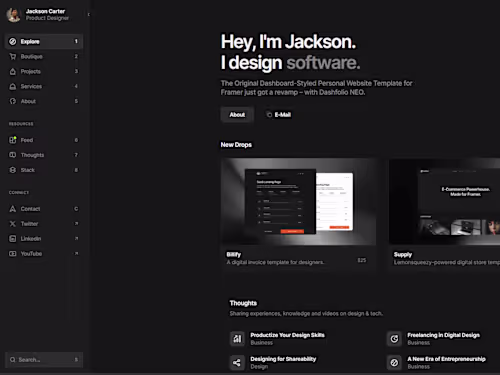Click the Services bell icon
This screenshot has height=375, width=500.
pyautogui.click(x=13, y=86)
